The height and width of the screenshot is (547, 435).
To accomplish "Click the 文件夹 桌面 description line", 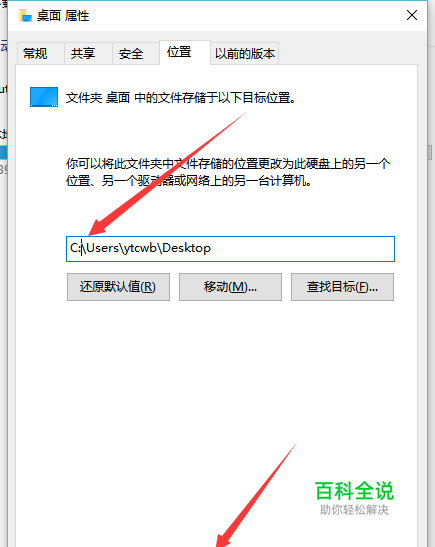I will pos(181,98).
